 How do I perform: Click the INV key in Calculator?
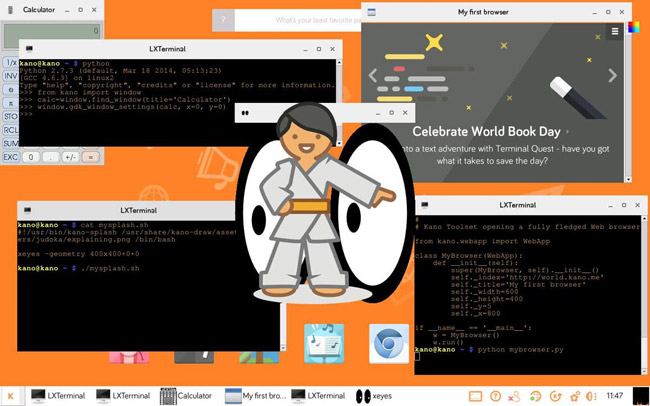coord(10,76)
